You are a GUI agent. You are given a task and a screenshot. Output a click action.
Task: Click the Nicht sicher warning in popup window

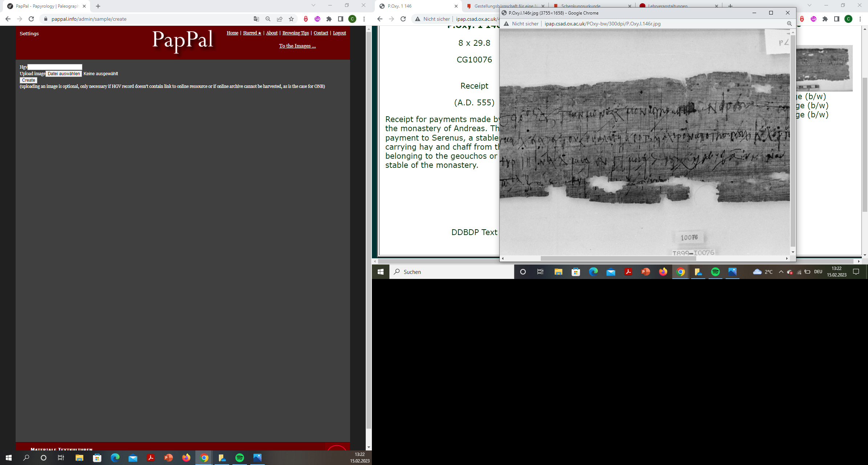[x=521, y=24]
